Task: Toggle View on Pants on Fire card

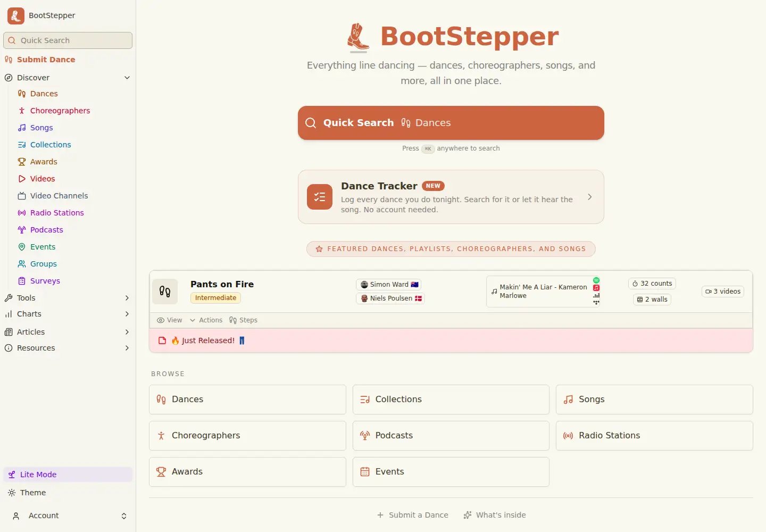Action: 169,320
